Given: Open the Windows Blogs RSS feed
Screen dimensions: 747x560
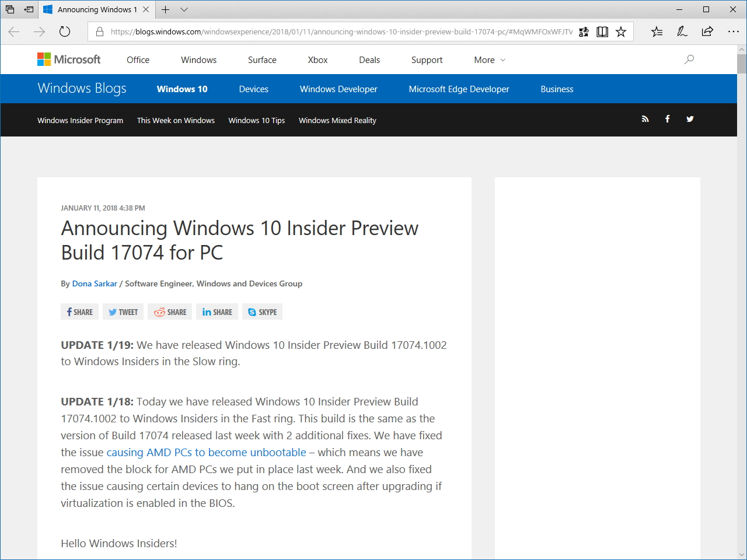Looking at the screenshot, I should tap(645, 119).
